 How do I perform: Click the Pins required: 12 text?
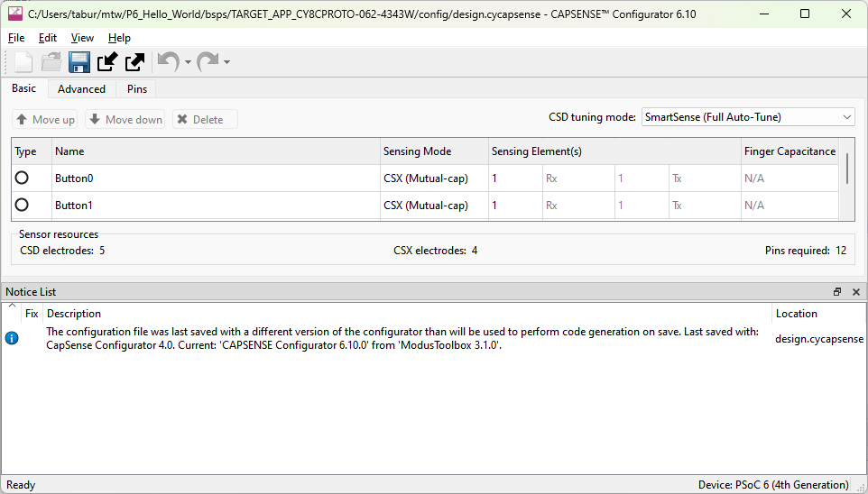pyautogui.click(x=806, y=251)
